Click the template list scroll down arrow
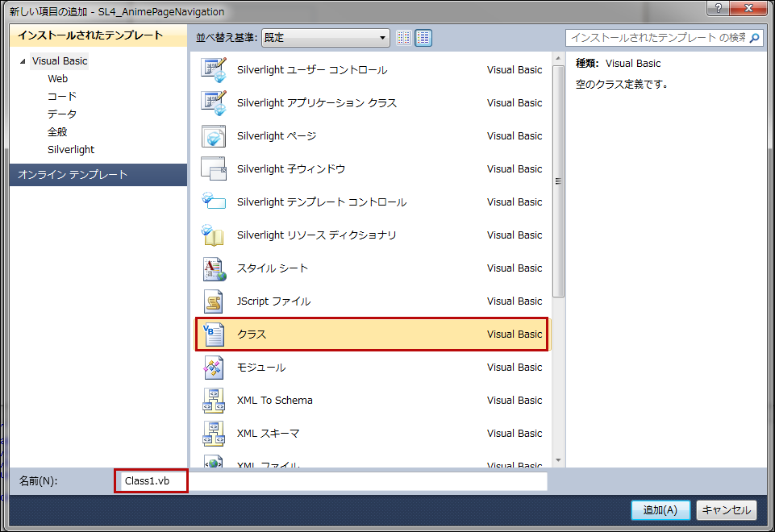775x532 pixels. tap(558, 460)
